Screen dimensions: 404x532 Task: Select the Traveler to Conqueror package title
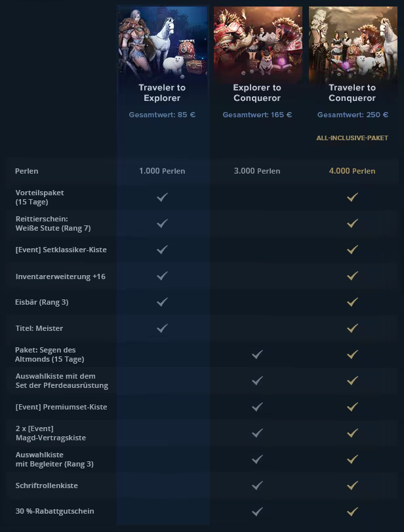(x=352, y=93)
